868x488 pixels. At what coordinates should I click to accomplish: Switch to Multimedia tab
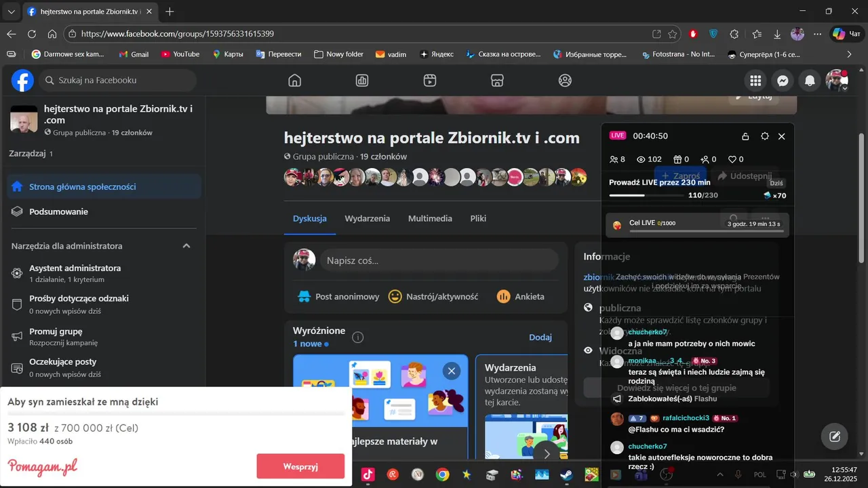click(x=430, y=218)
